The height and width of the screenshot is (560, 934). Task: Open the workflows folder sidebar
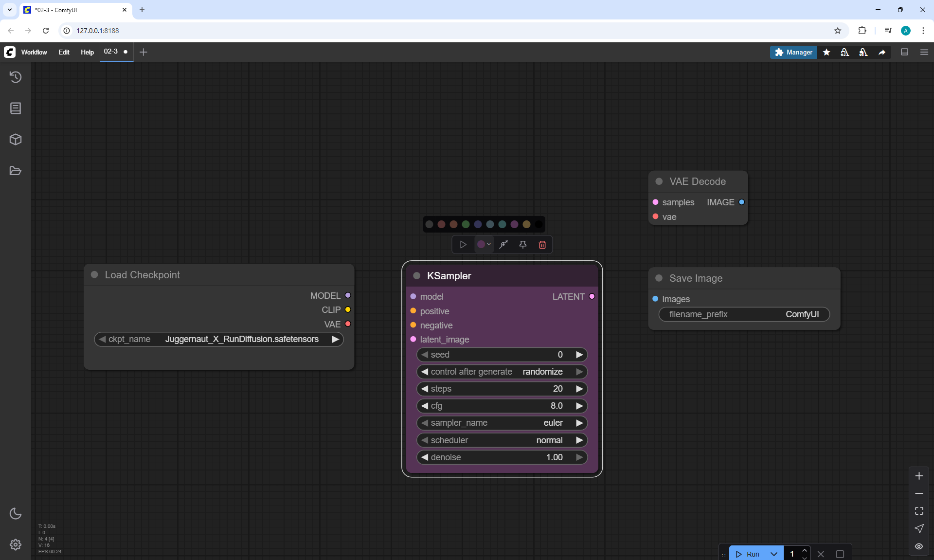pos(16,171)
